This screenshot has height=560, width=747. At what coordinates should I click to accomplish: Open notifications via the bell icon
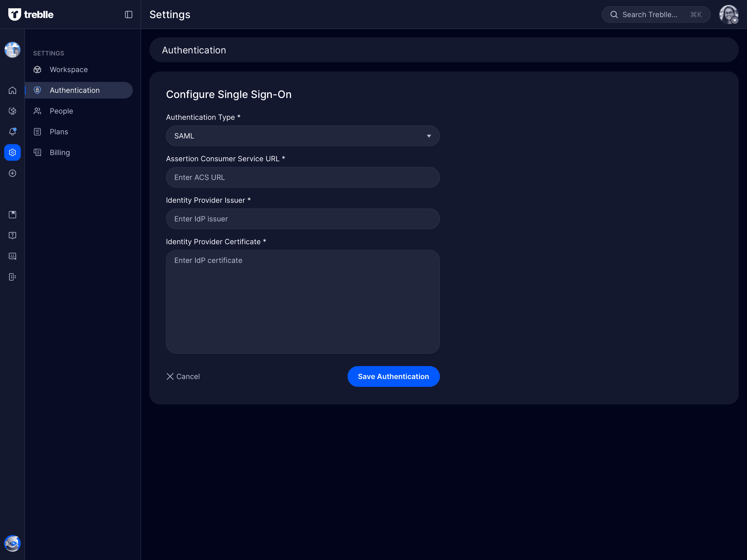click(12, 132)
